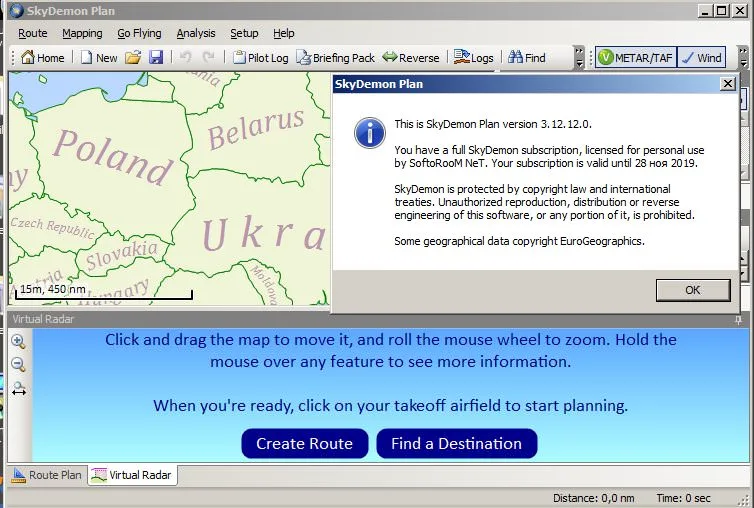
Task: Reverse the route via toolbar
Action: pos(411,58)
